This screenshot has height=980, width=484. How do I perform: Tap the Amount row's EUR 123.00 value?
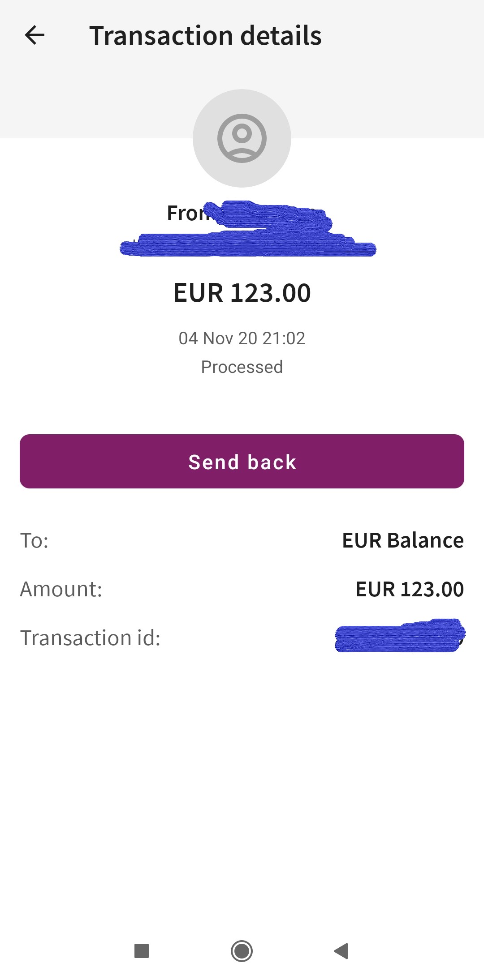pos(410,589)
